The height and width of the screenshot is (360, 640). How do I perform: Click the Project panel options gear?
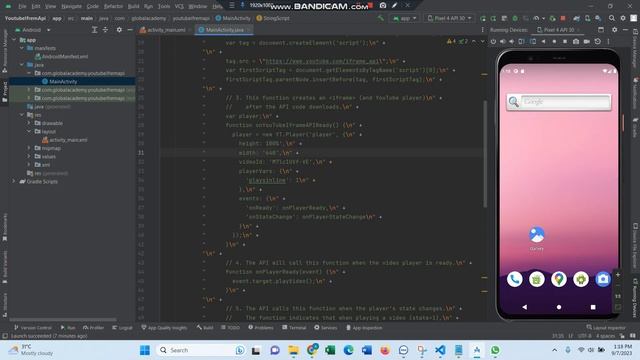(119, 30)
